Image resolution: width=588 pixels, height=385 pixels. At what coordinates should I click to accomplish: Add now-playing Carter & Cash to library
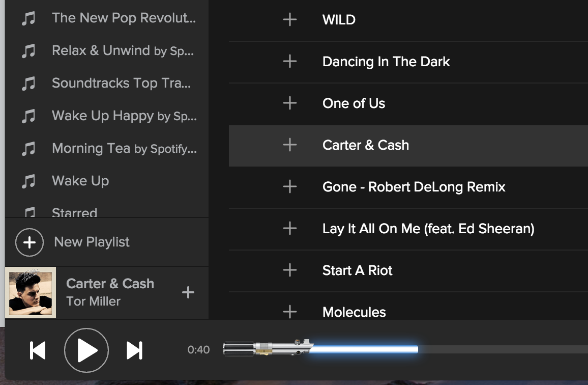click(x=188, y=292)
